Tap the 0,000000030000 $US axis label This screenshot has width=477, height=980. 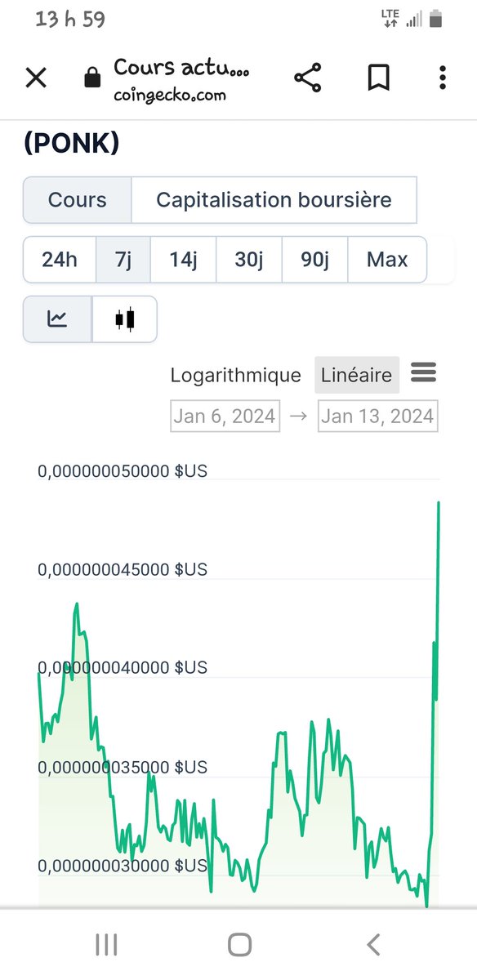point(123,866)
